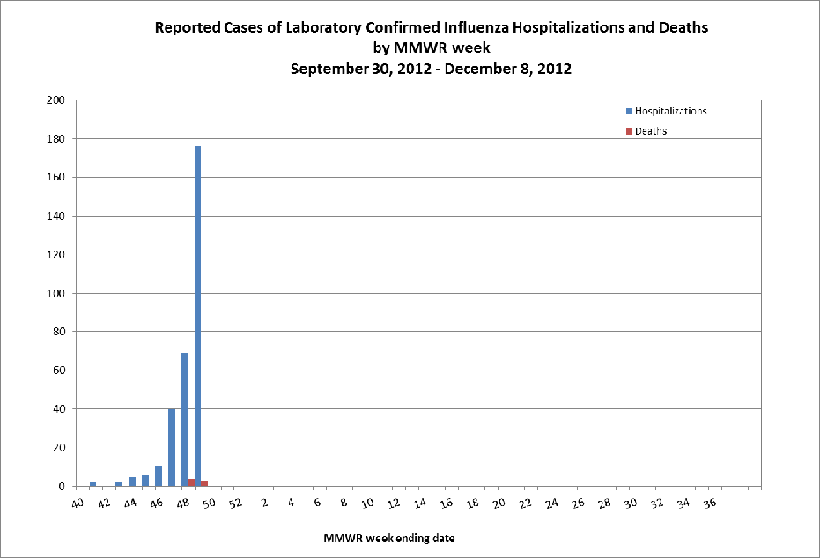This screenshot has height=559, width=822.
Task: Click the blue Hospitalizations legend swatch
Action: [x=629, y=111]
